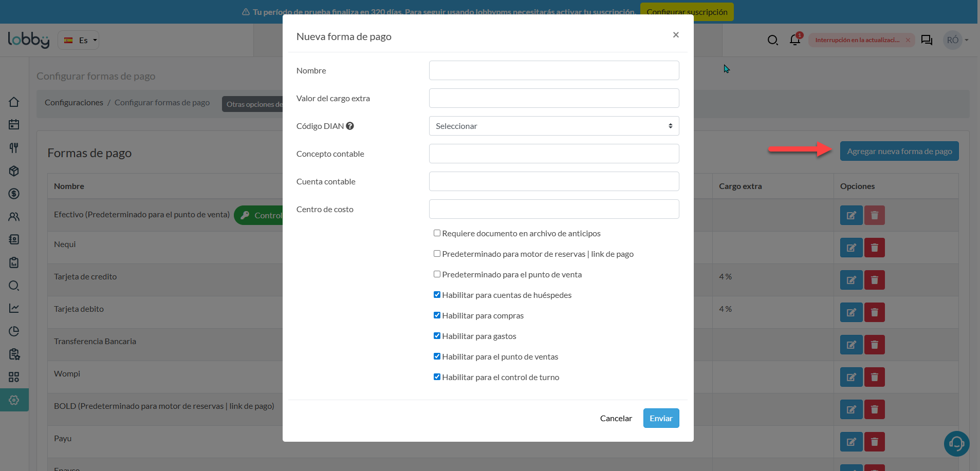The height and width of the screenshot is (471, 980).
Task: Click the home icon in the sidebar
Action: (x=14, y=102)
